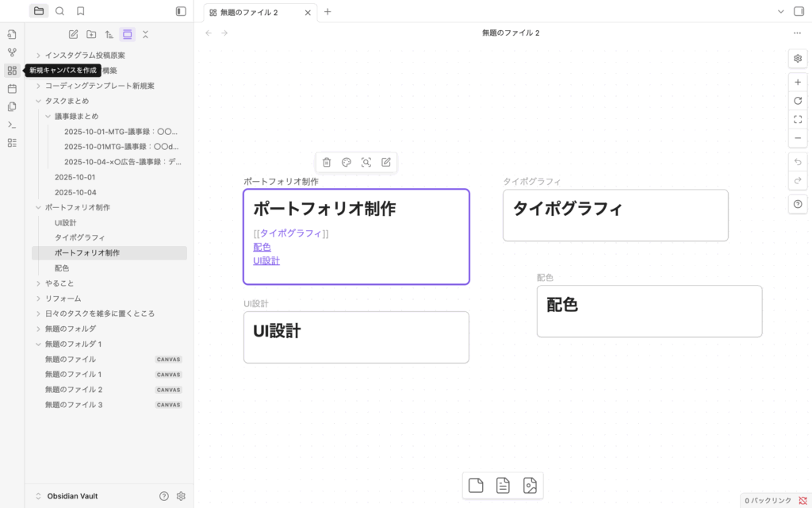This screenshot has width=812, height=508.
Task: Open canvas settings gear icon
Action: [798, 59]
